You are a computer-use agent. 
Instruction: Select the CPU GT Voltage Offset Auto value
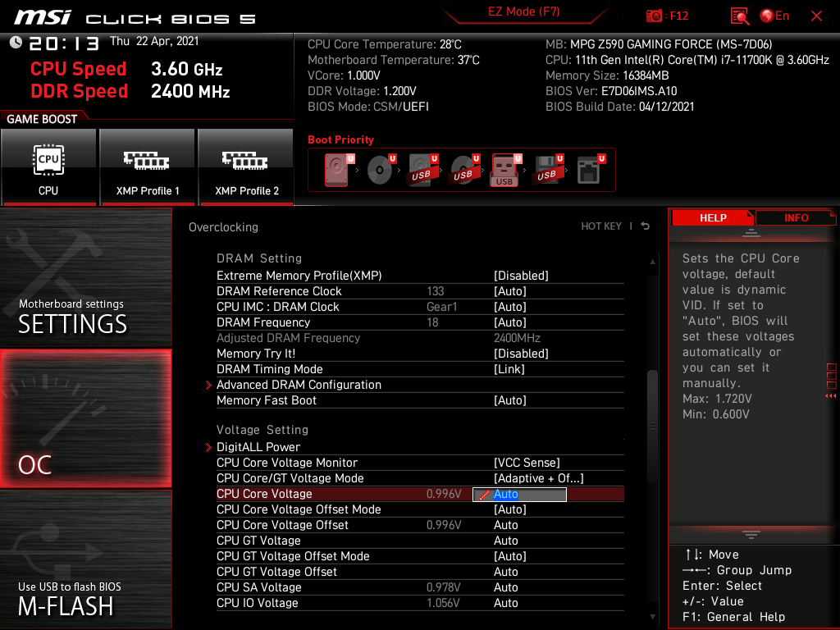[505, 572]
